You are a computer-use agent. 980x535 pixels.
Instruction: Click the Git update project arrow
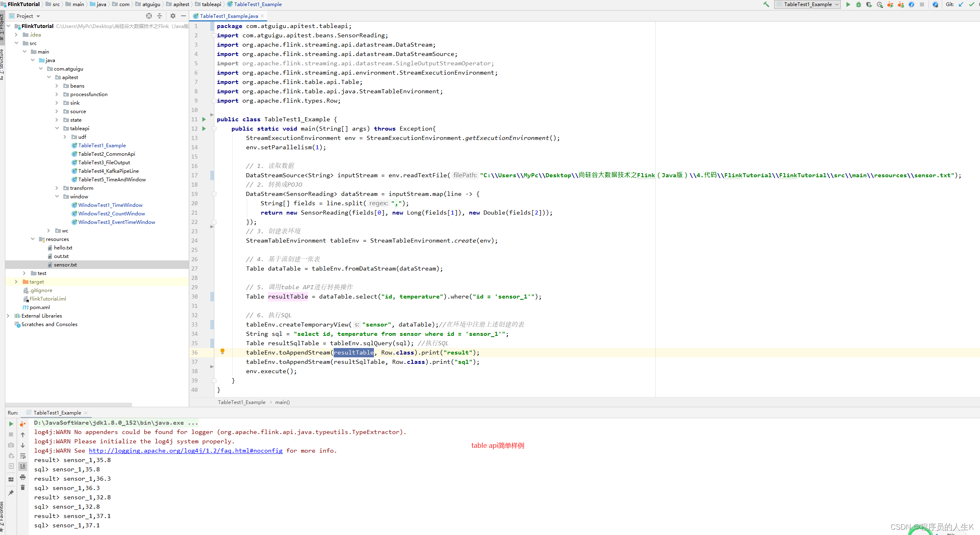[961, 4]
